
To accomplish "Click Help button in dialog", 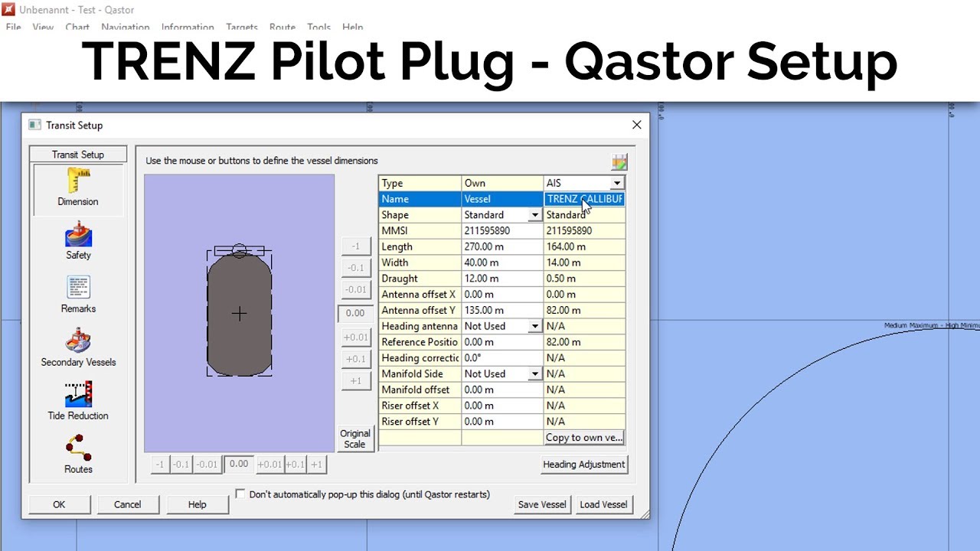I will [197, 504].
